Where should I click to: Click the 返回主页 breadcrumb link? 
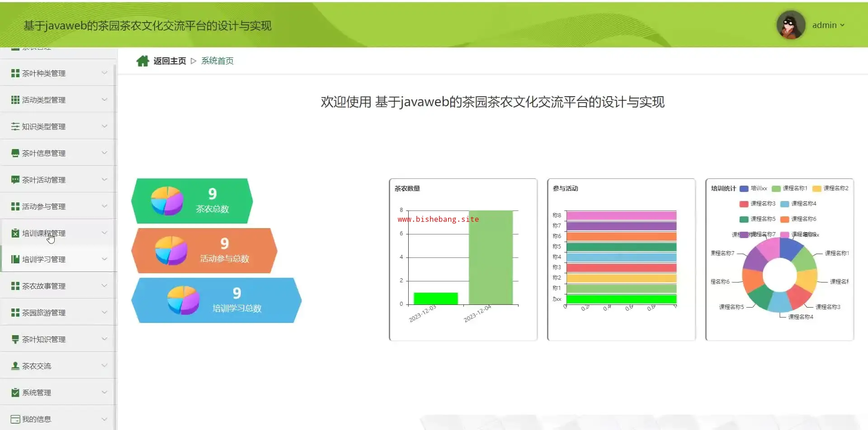[170, 61]
